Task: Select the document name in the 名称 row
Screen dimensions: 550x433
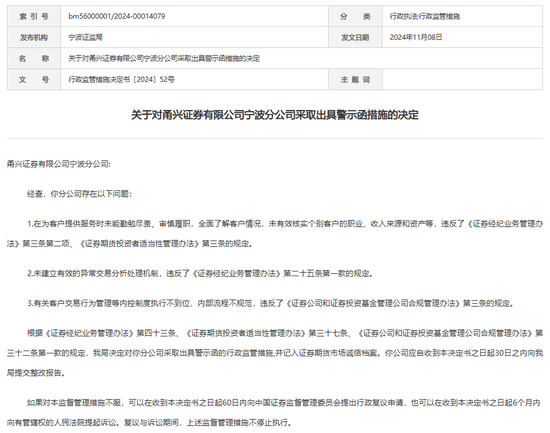Action: point(164,58)
